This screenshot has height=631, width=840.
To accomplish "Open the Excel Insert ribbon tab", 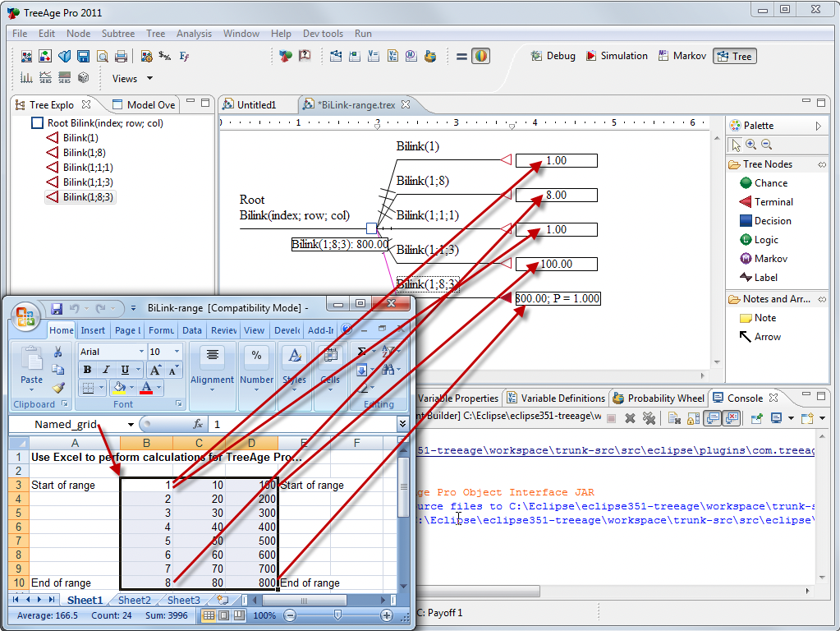I will click(93, 330).
